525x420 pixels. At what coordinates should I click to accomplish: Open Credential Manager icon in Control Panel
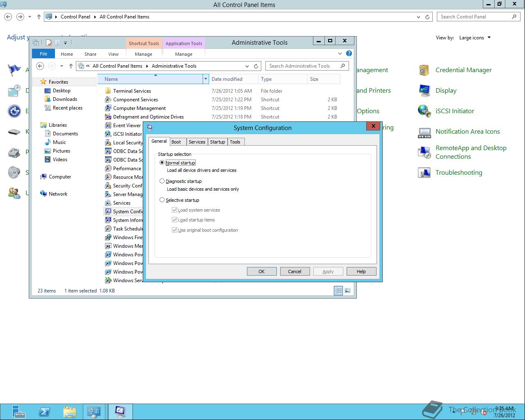click(x=424, y=70)
